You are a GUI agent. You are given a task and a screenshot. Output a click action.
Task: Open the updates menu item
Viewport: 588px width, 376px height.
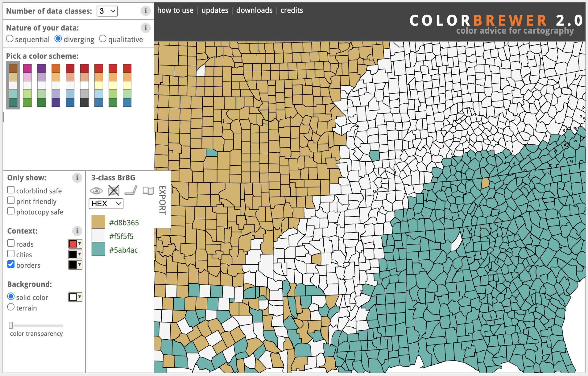[x=215, y=10]
